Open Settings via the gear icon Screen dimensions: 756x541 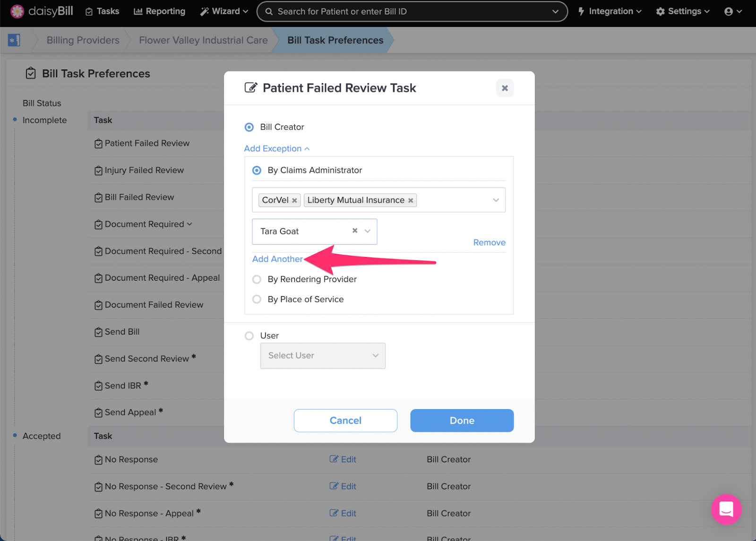pos(660,11)
